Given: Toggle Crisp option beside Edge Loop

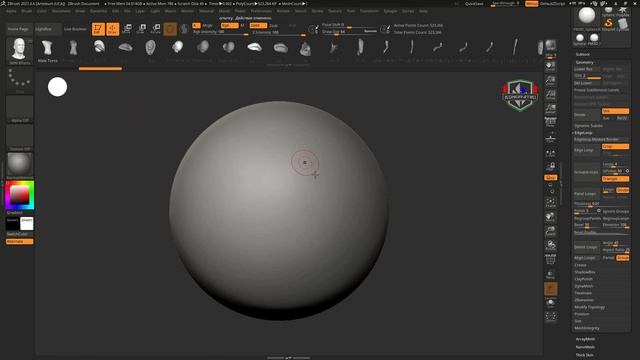Looking at the screenshot, I should pos(615,146).
